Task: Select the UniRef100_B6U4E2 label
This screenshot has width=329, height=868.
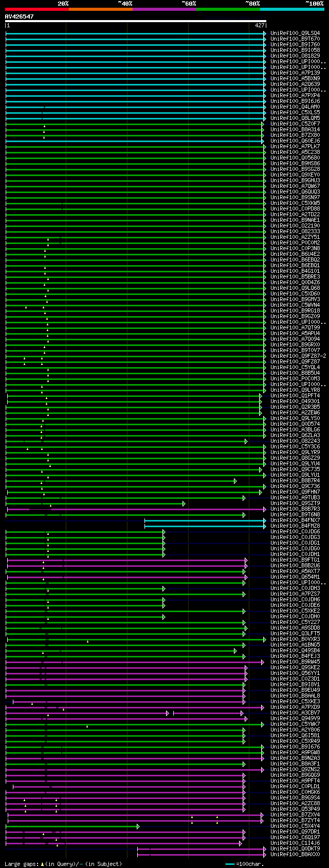Action: 295,254
